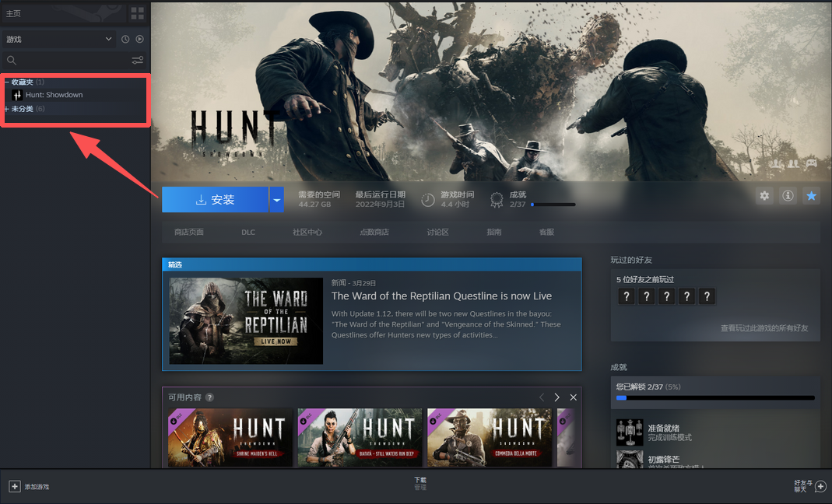The width and height of the screenshot is (832, 504).
Task: Click the recent activity clock icon
Action: (x=125, y=39)
